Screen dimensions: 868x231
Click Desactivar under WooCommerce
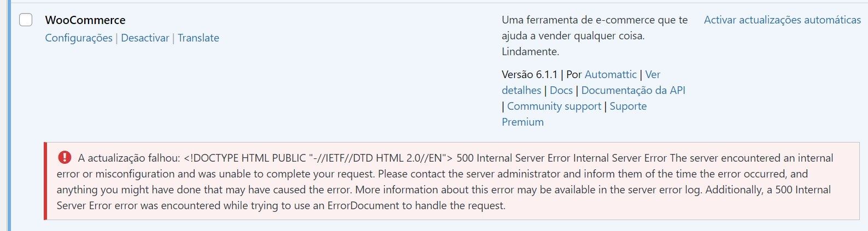coord(145,38)
